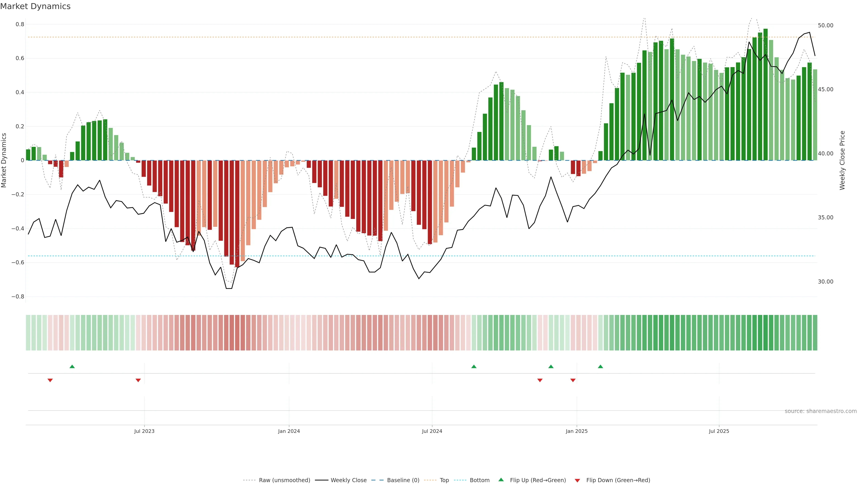Click the green Flip Up triangle in legend

pyautogui.click(x=501, y=480)
